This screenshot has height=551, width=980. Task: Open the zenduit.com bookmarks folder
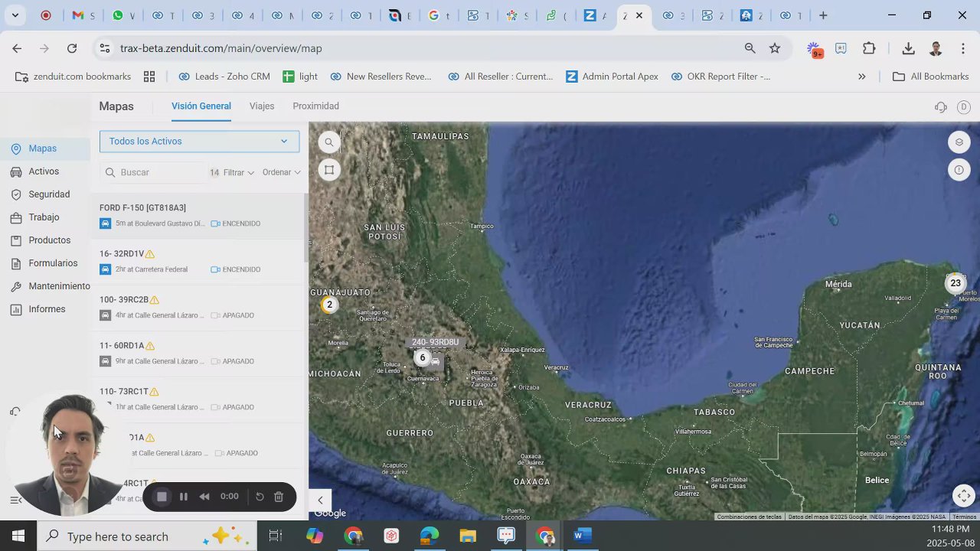[x=73, y=77]
